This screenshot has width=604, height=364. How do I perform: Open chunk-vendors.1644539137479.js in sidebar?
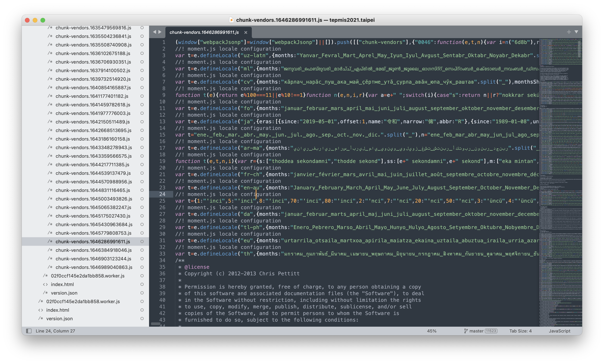coord(93,173)
